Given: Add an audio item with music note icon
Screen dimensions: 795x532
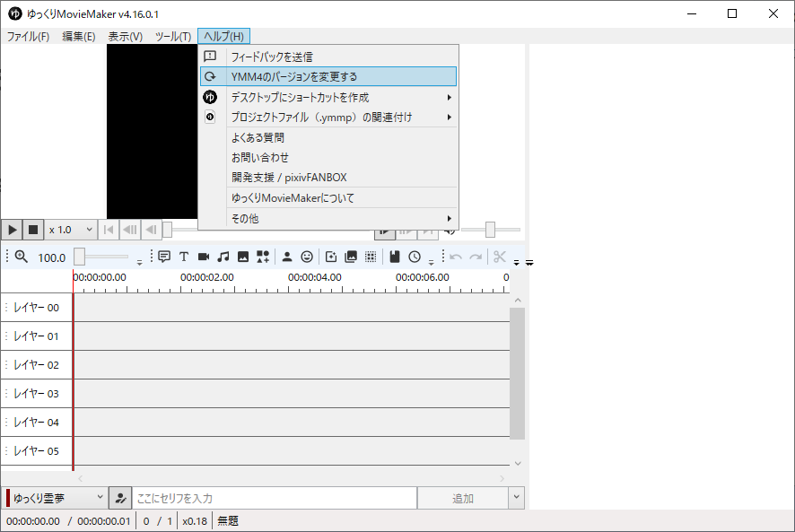Looking at the screenshot, I should 223,257.
